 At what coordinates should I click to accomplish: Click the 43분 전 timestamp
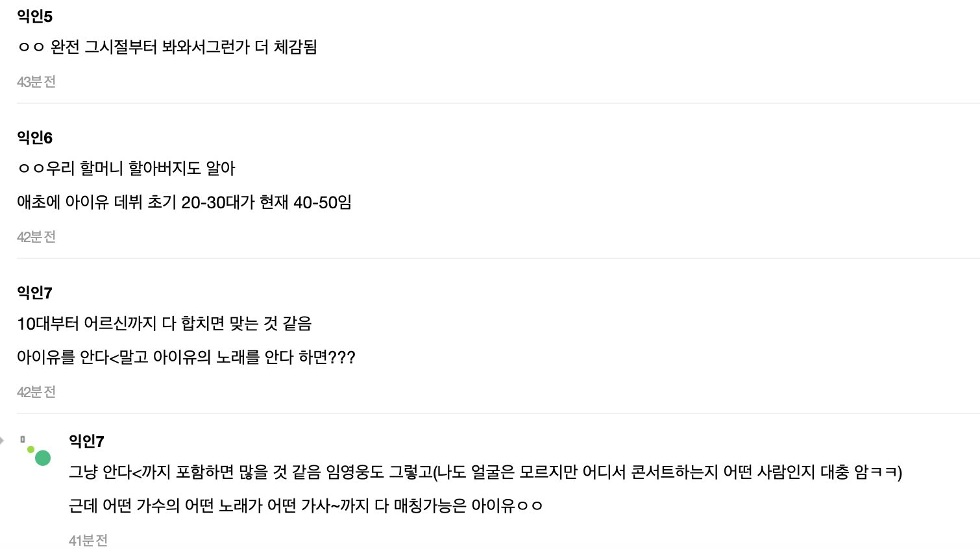pos(36,82)
